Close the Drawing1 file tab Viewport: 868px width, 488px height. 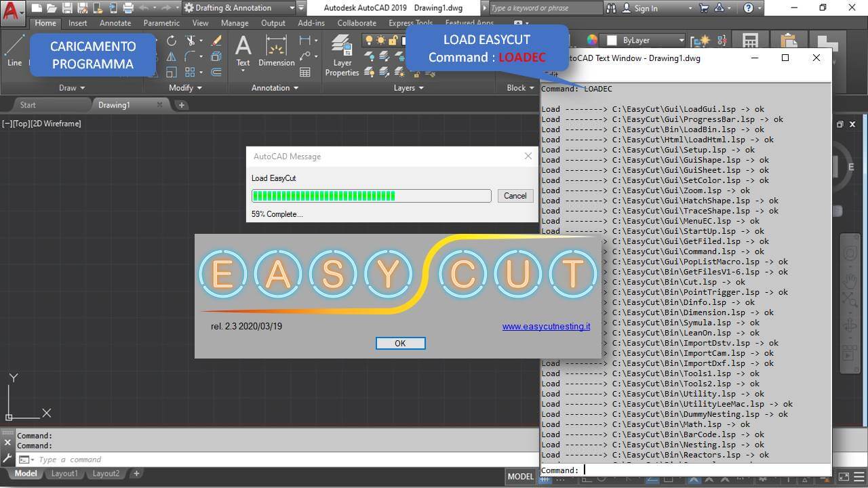160,105
